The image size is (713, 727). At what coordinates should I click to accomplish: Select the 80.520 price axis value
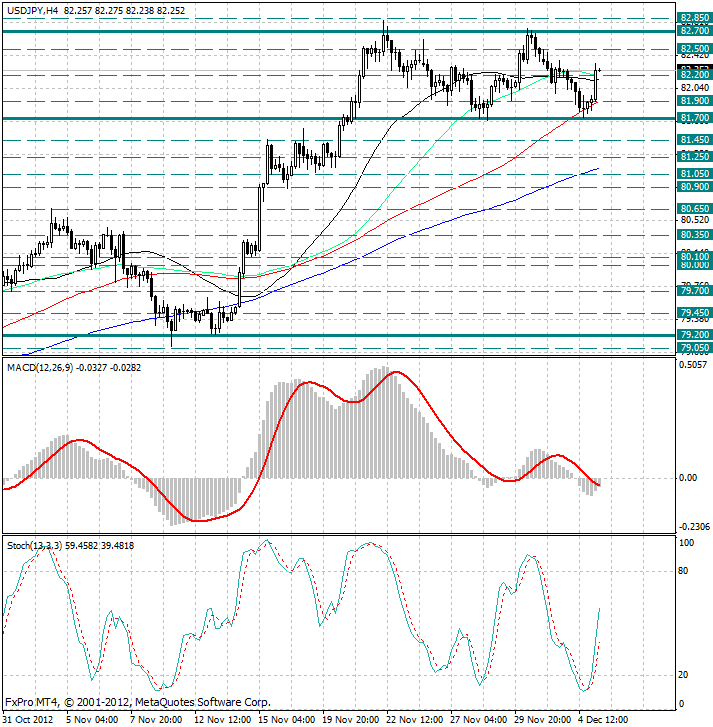tap(694, 220)
